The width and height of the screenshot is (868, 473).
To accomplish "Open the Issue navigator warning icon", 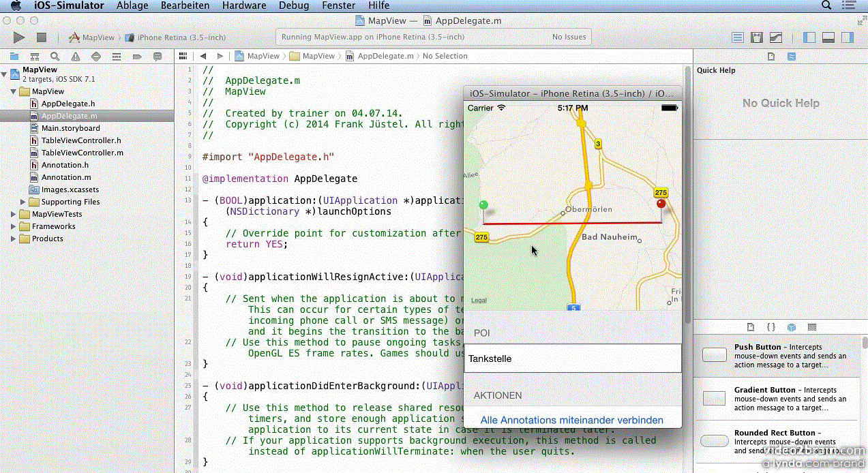I will (x=76, y=57).
